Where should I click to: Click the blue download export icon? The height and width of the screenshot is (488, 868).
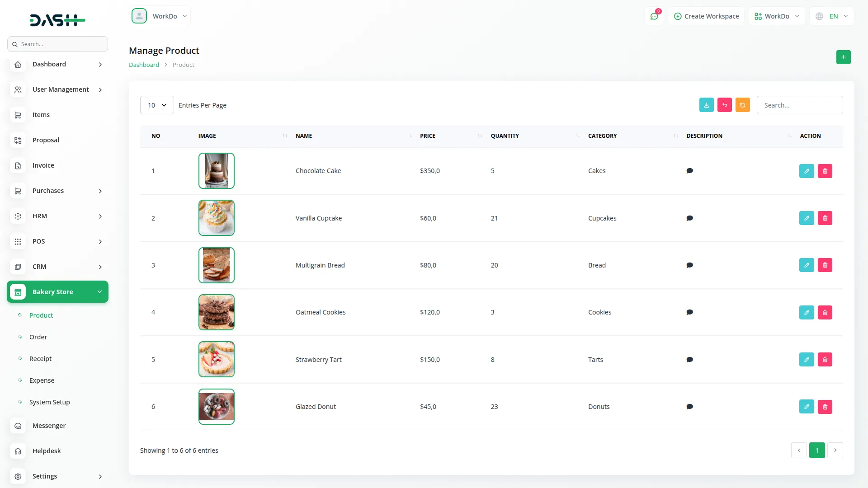(x=706, y=105)
